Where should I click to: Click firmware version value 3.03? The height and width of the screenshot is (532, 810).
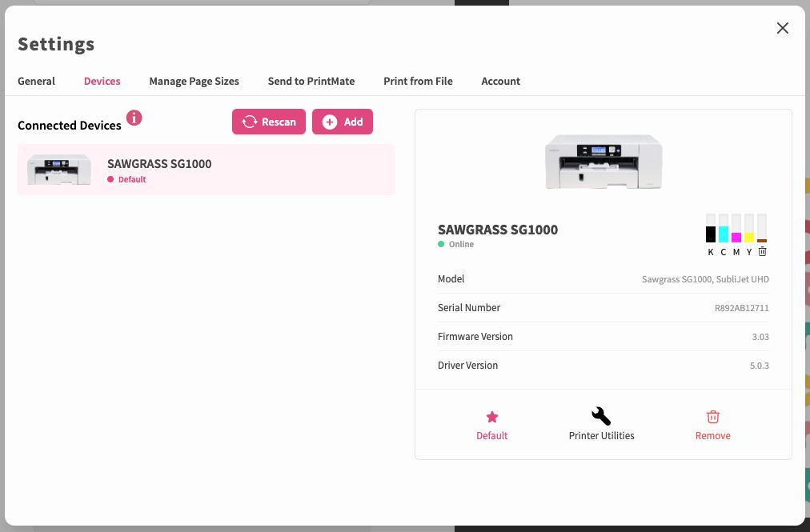pyautogui.click(x=760, y=337)
